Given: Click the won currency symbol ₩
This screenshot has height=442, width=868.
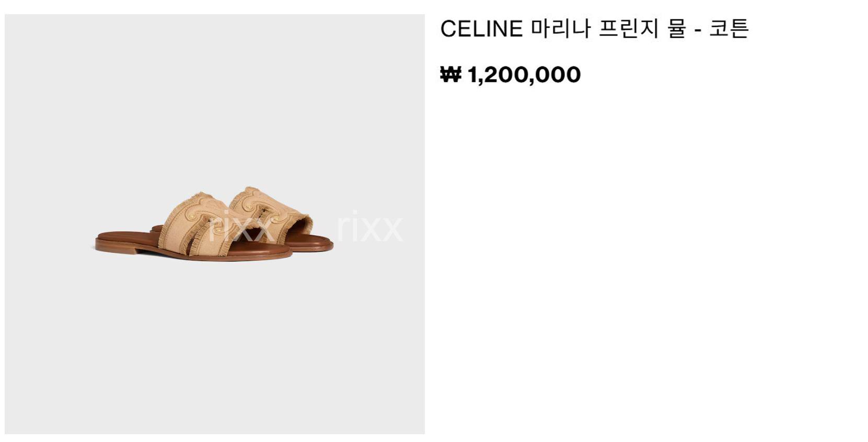Looking at the screenshot, I should point(450,75).
